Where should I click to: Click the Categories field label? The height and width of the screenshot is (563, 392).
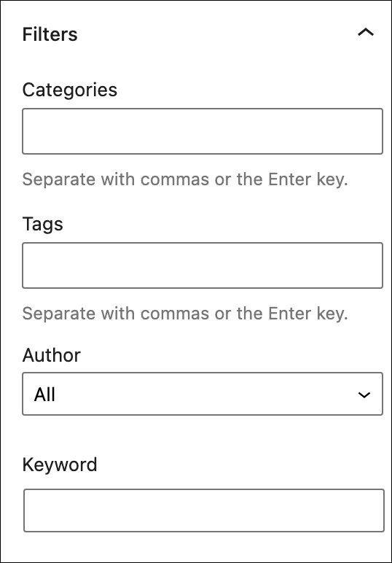tap(69, 90)
